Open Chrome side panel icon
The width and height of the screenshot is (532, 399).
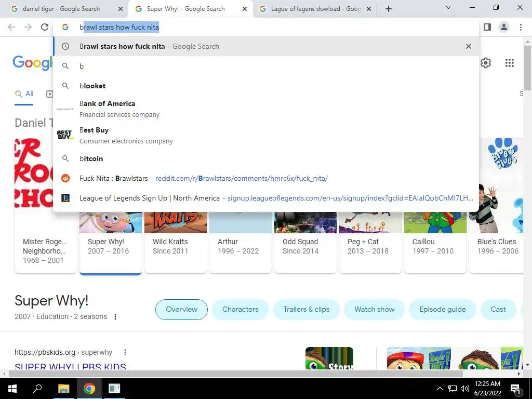click(x=487, y=27)
